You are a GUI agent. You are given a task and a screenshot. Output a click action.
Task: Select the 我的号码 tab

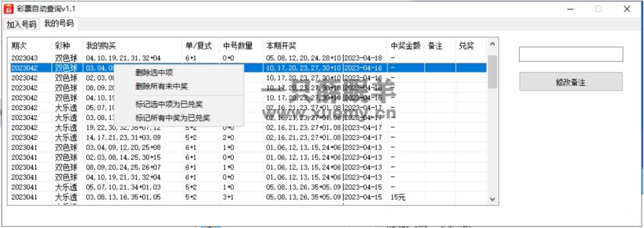(59, 24)
